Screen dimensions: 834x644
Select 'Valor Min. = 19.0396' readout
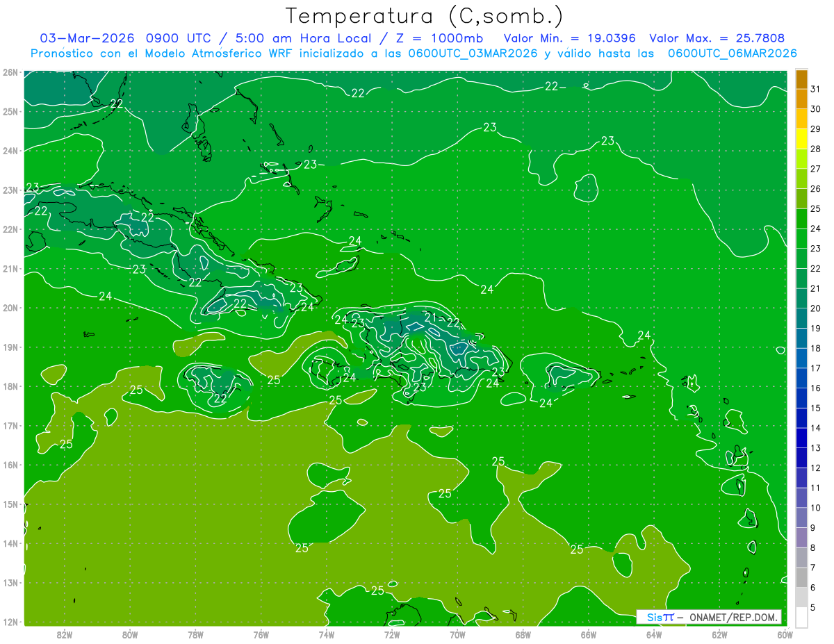pyautogui.click(x=570, y=38)
